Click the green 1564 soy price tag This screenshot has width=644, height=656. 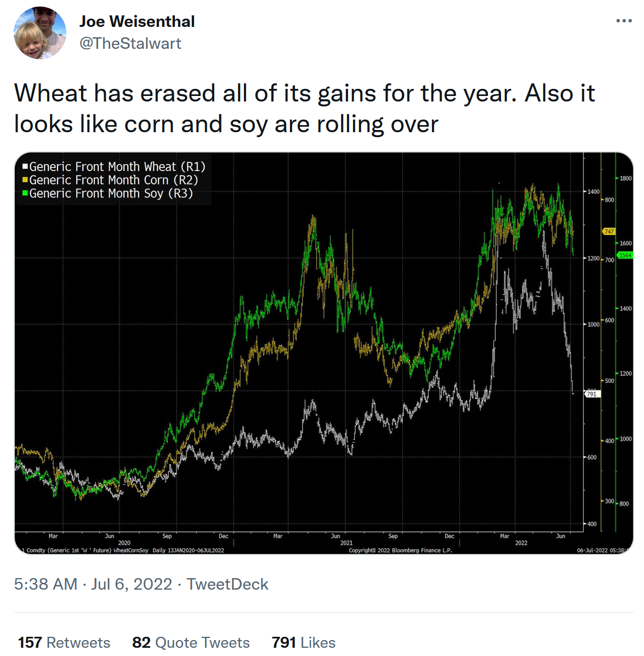pyautogui.click(x=625, y=255)
